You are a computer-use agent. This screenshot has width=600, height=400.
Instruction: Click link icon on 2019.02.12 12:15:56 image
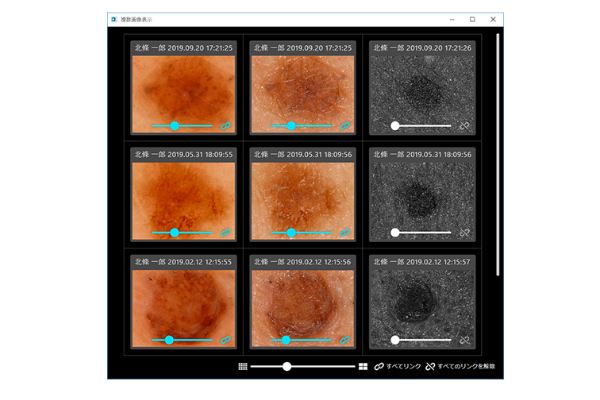(346, 340)
